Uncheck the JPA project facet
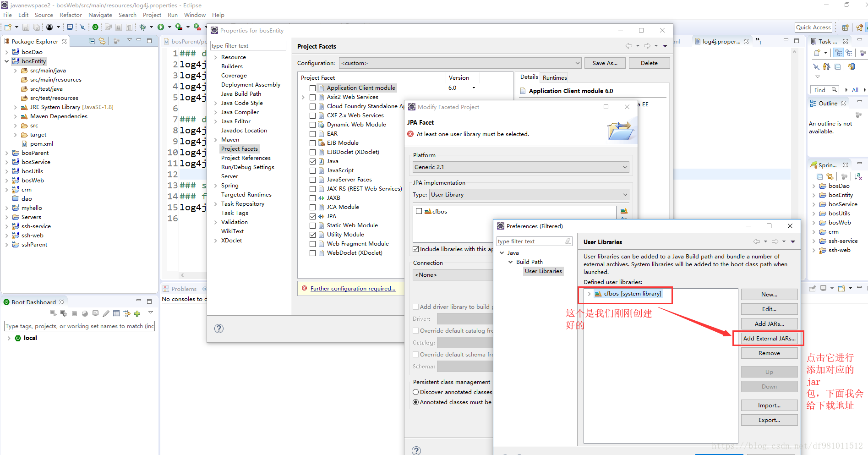This screenshot has height=455, width=868. click(x=312, y=216)
